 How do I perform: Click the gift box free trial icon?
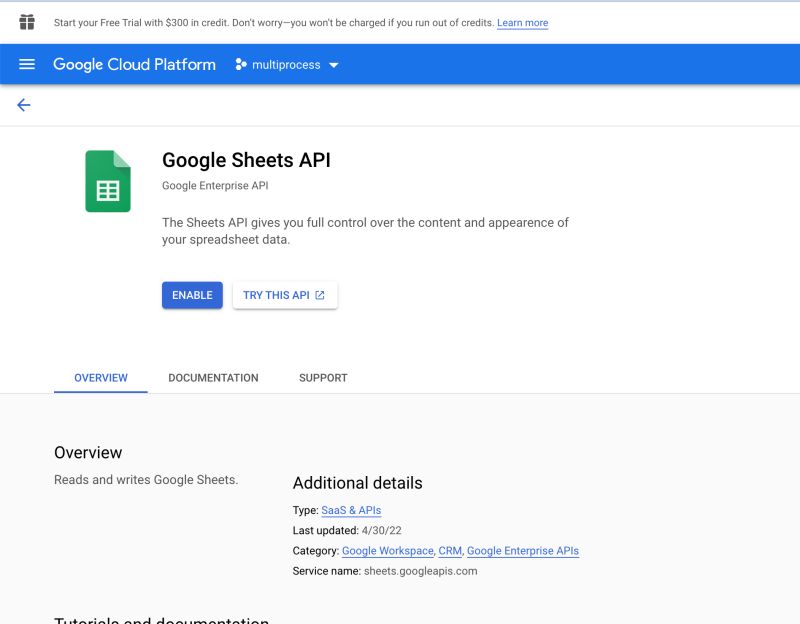click(x=27, y=22)
